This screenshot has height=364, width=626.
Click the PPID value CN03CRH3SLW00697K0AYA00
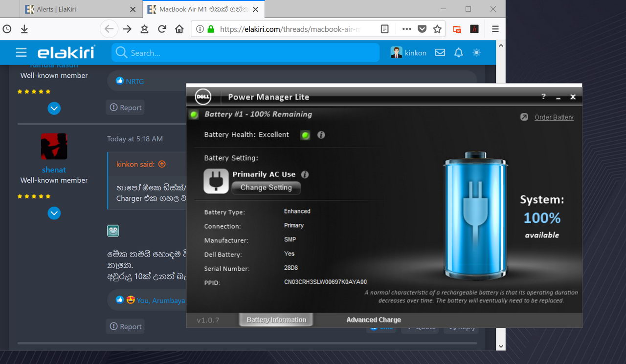326,282
